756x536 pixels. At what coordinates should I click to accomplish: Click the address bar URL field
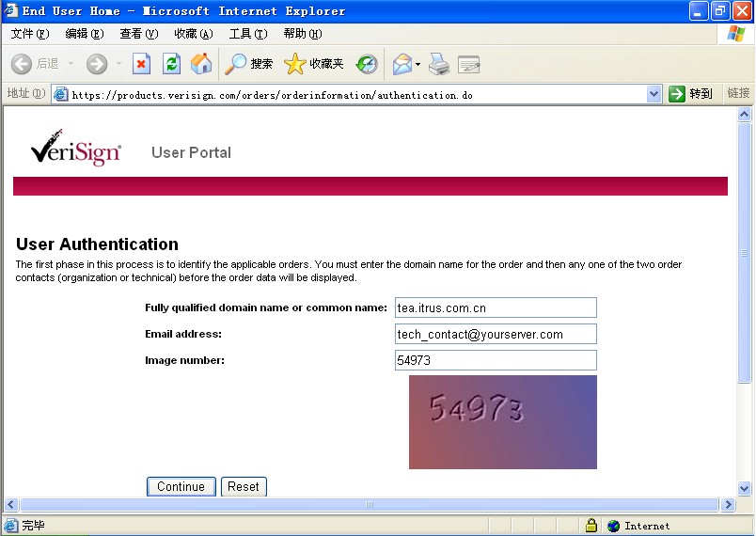(356, 95)
